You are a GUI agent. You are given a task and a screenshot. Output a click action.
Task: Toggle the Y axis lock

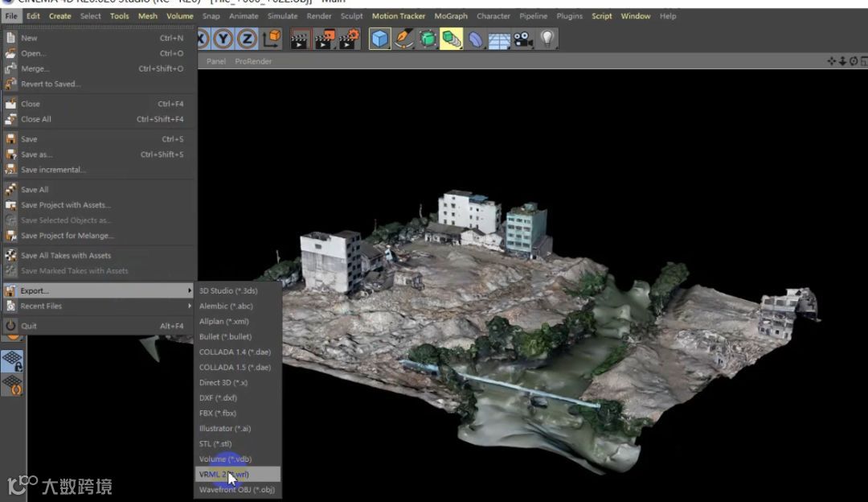coord(223,39)
